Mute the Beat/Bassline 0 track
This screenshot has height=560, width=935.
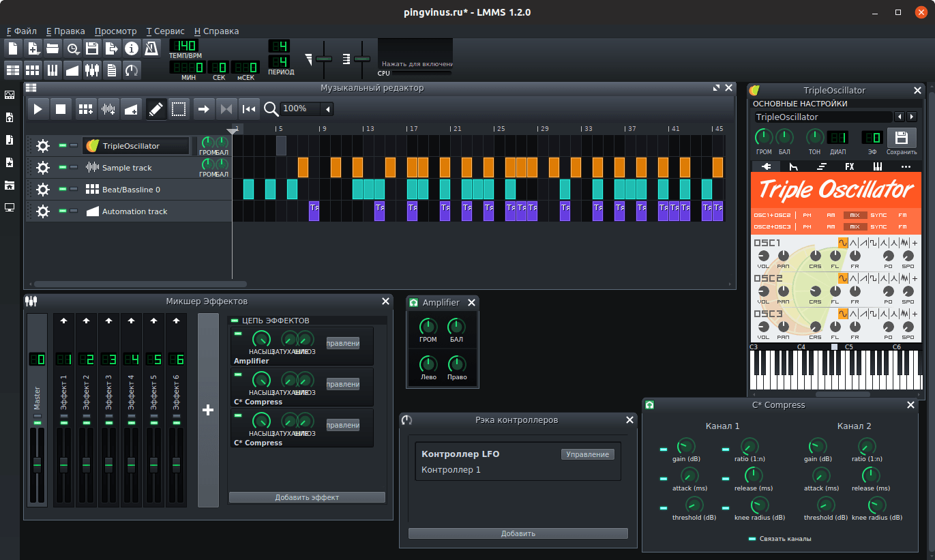point(63,189)
